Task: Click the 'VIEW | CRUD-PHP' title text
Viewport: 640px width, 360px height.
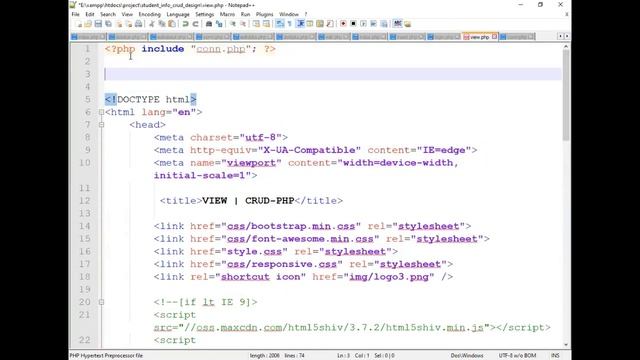Action: 248,201
